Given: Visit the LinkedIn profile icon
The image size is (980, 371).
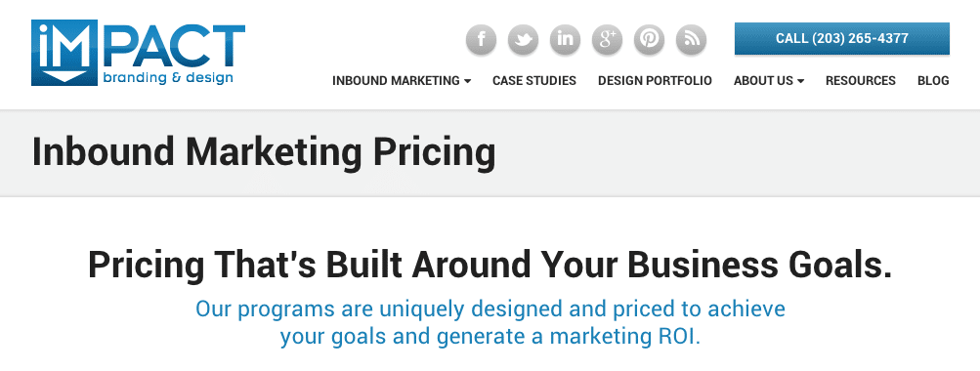Looking at the screenshot, I should (x=565, y=39).
